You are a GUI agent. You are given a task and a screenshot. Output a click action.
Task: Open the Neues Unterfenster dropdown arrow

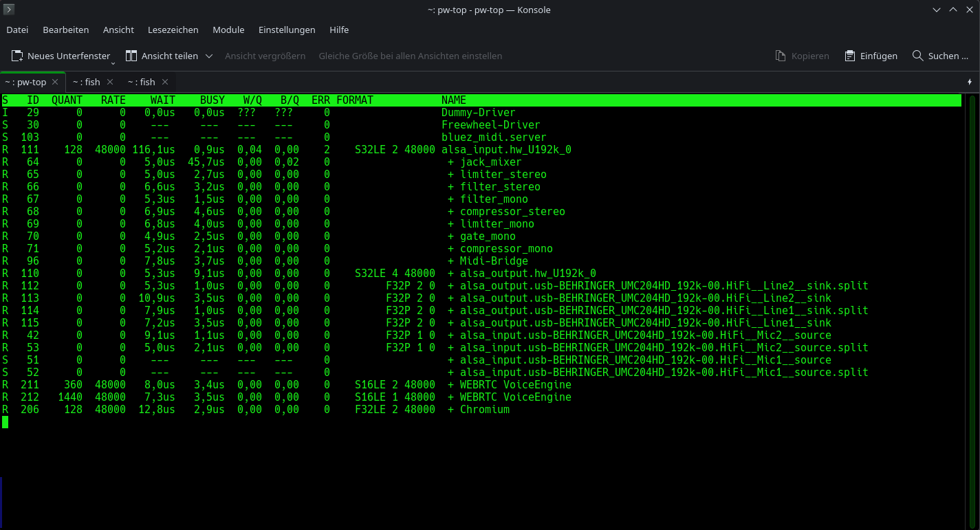[113, 63]
